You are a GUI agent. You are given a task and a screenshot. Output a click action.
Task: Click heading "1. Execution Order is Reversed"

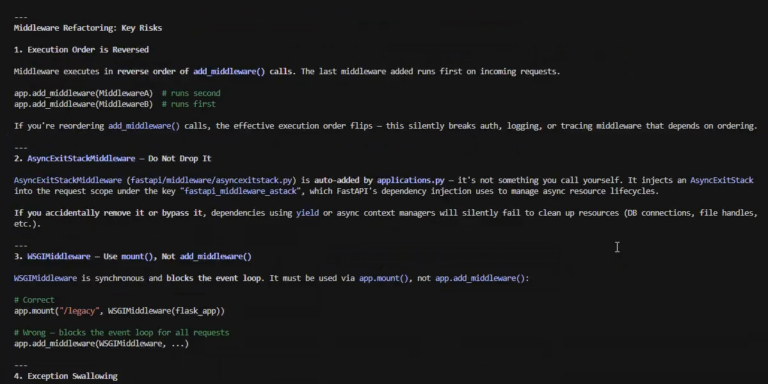point(81,49)
